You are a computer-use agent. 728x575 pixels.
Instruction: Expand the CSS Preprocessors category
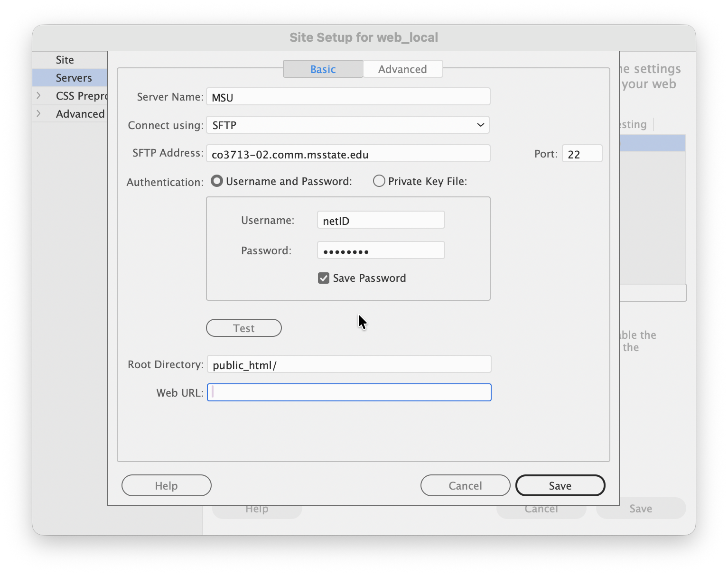(39, 96)
